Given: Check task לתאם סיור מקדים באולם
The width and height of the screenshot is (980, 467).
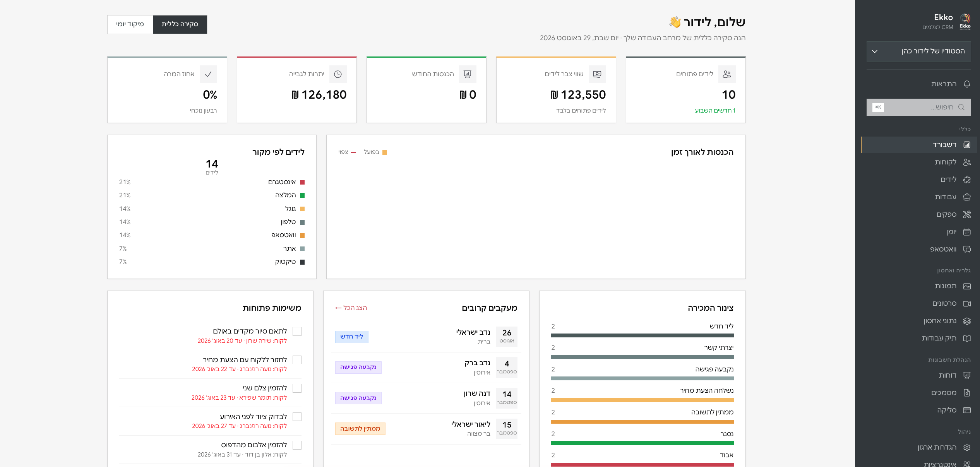Looking at the screenshot, I should click(x=297, y=331).
